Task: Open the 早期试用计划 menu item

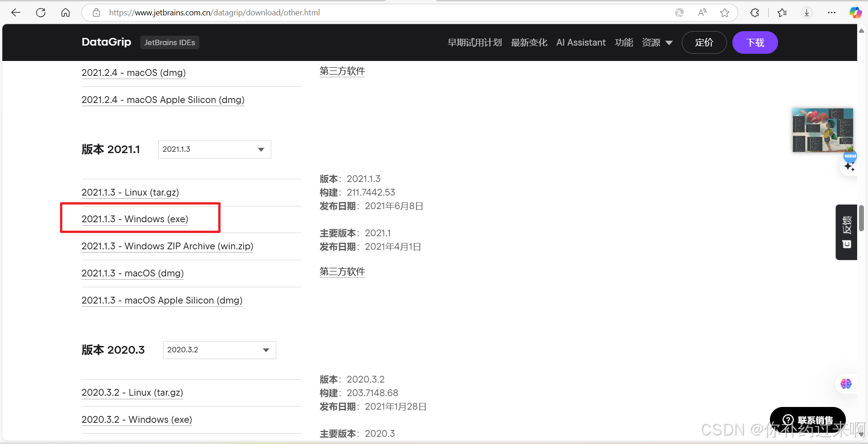Action: click(x=475, y=42)
